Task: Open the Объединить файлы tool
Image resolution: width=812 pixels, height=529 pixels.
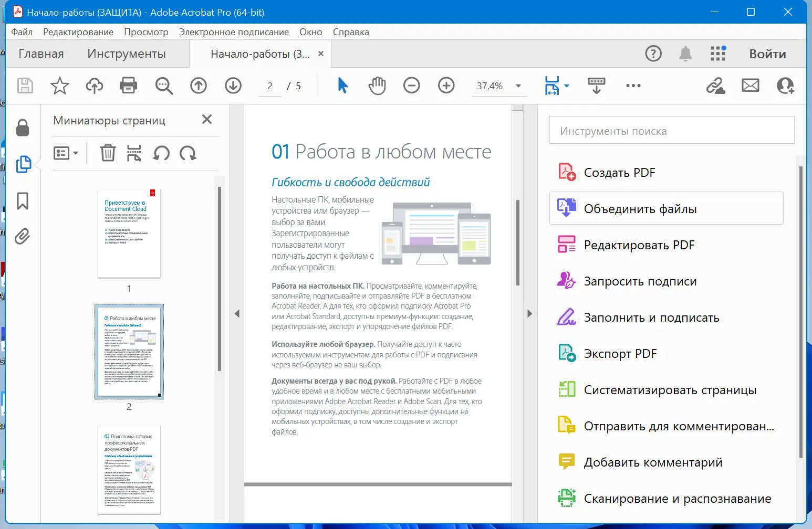Action: pyautogui.click(x=667, y=208)
